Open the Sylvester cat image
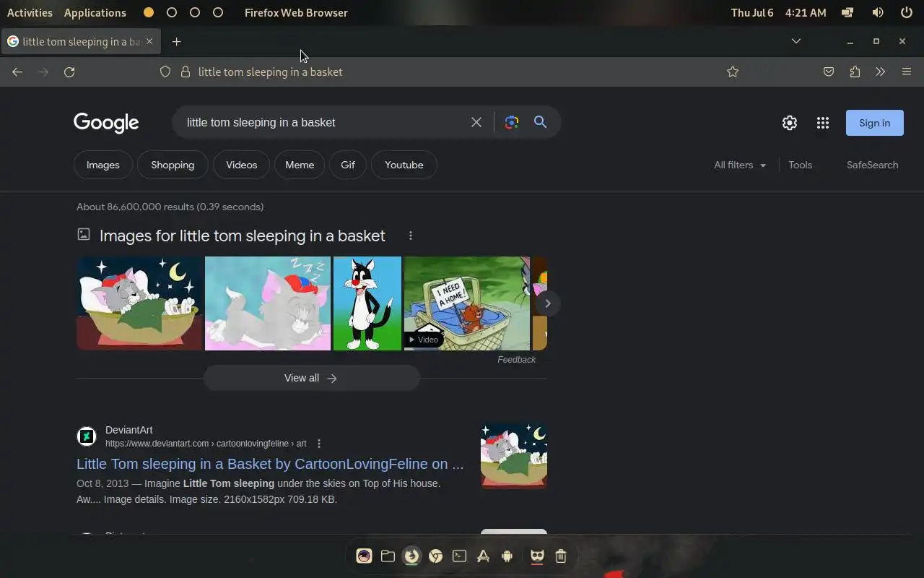Viewport: 924px width, 578px height. [x=367, y=303]
